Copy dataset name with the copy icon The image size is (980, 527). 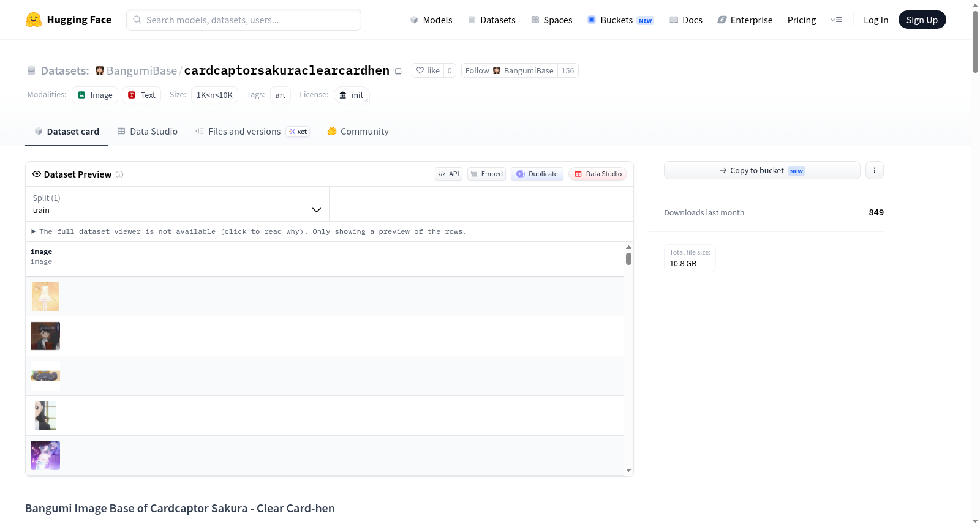(x=398, y=70)
